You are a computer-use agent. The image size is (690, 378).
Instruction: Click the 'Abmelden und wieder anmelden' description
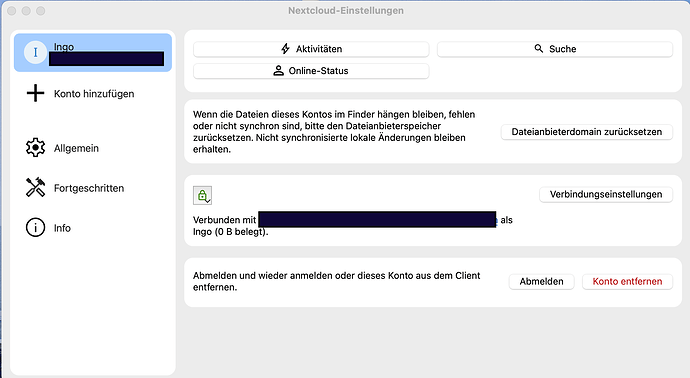coord(337,282)
